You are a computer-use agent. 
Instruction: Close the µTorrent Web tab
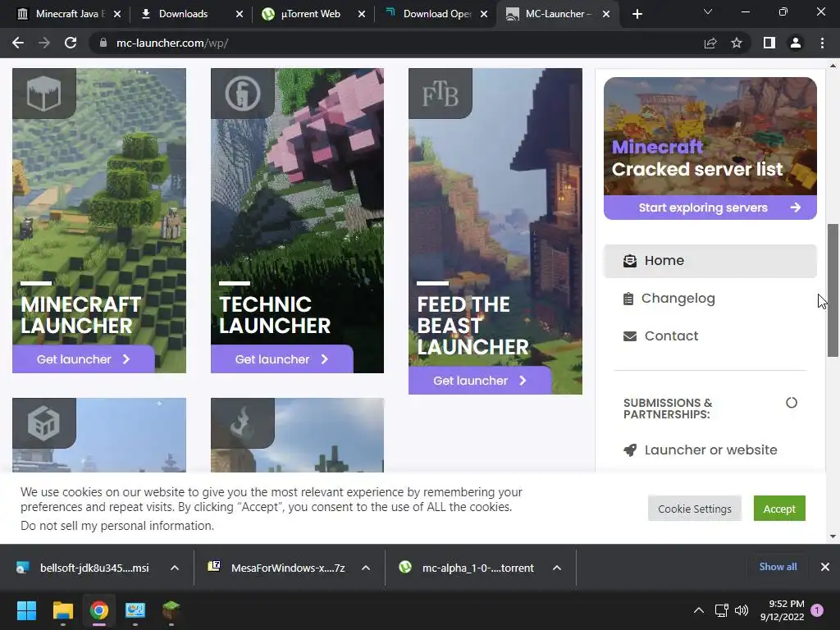(x=362, y=14)
